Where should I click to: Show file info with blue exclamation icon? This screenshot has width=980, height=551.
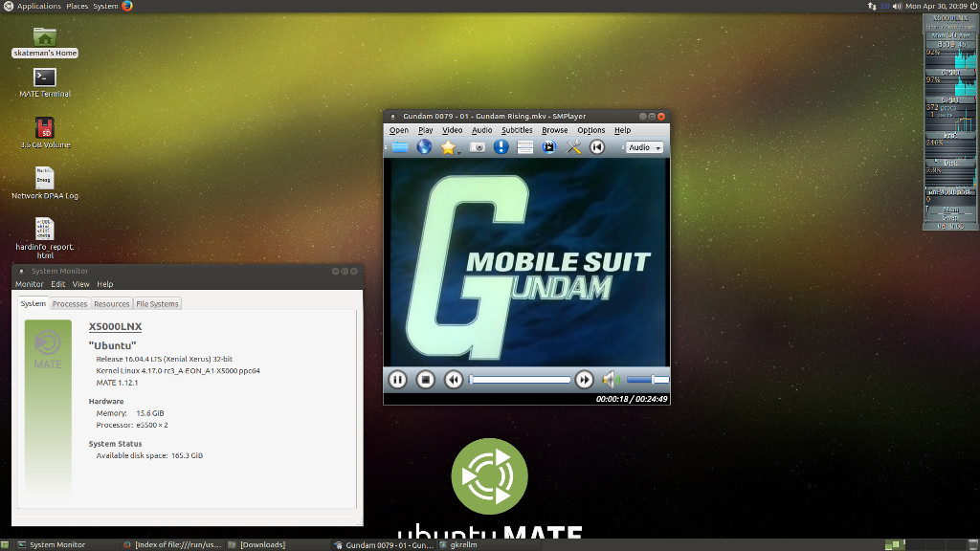click(501, 146)
